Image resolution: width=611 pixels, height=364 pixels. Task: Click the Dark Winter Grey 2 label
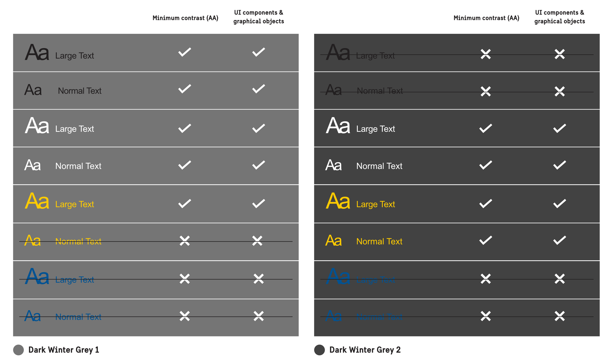365,350
